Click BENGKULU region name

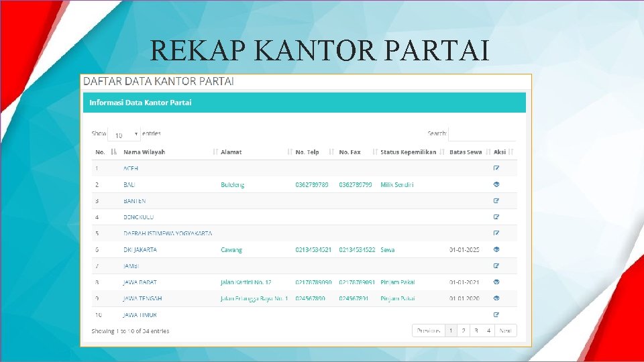138,217
